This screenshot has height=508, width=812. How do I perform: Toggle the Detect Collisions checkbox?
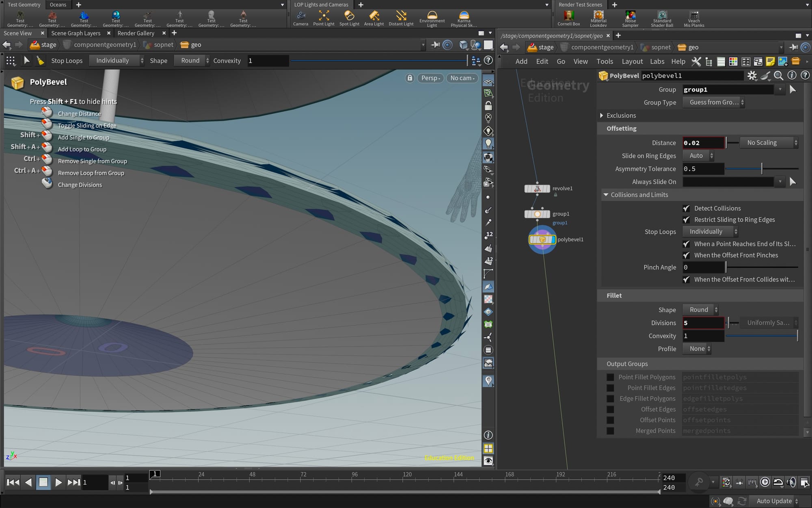686,208
